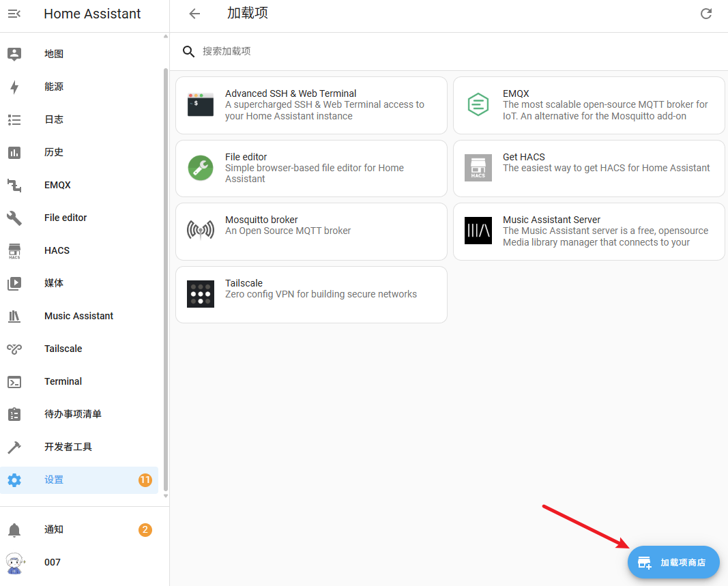
Task: Open 开发者工具 in the sidebar
Action: click(x=68, y=447)
